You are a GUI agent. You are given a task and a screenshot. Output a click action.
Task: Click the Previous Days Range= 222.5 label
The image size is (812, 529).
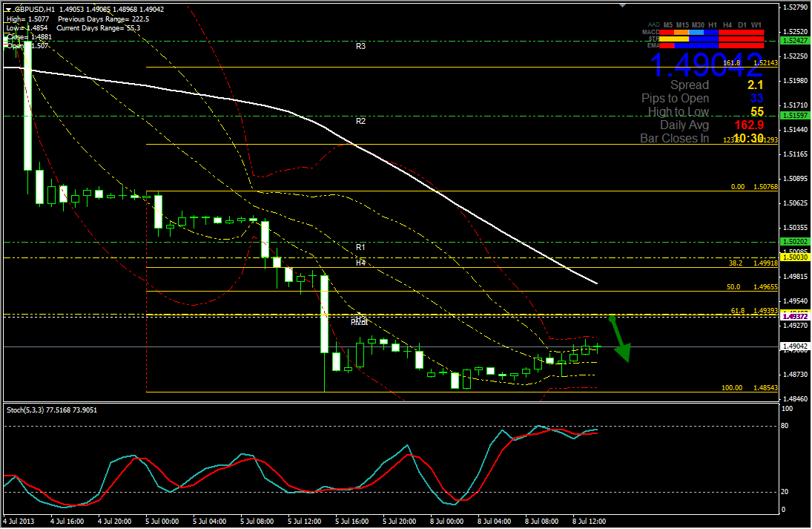(x=104, y=19)
